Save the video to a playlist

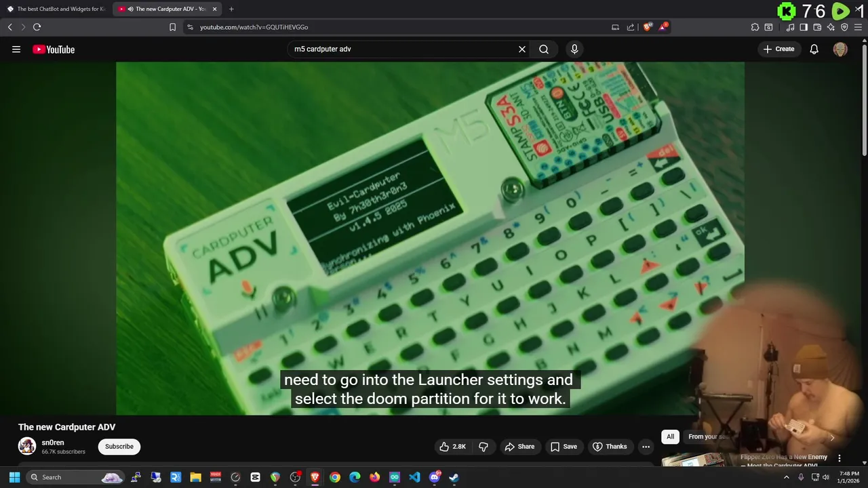click(x=564, y=447)
